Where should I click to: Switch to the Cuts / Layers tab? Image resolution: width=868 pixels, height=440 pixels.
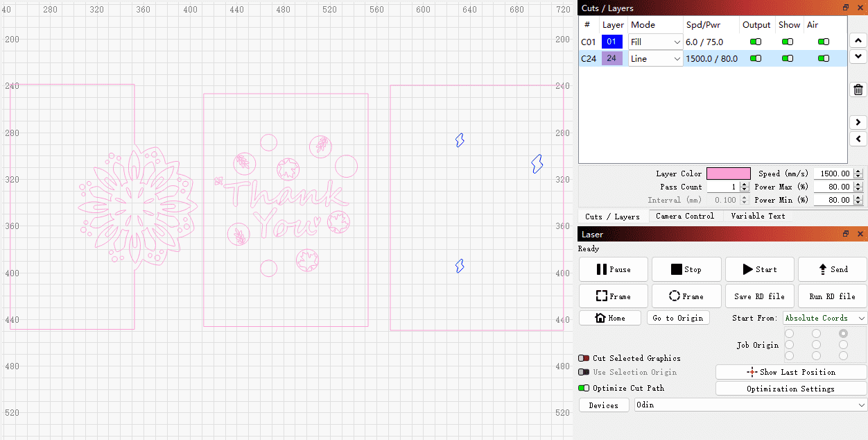pyautogui.click(x=612, y=217)
